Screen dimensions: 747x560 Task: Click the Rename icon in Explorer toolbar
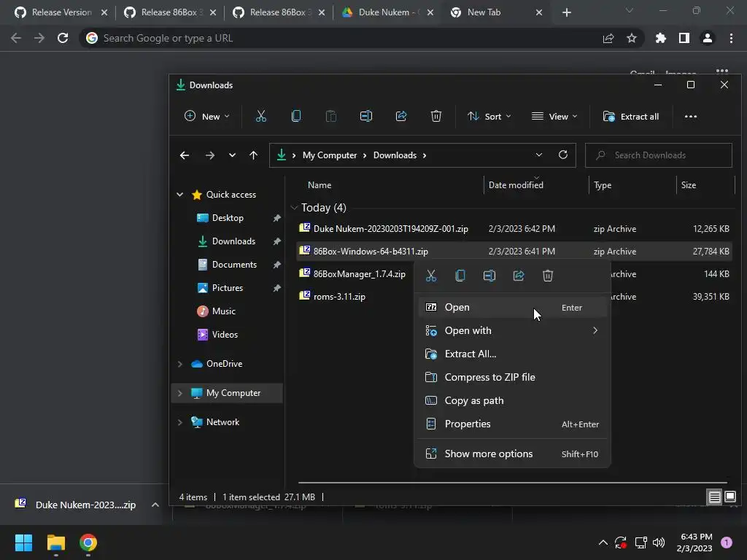click(366, 116)
